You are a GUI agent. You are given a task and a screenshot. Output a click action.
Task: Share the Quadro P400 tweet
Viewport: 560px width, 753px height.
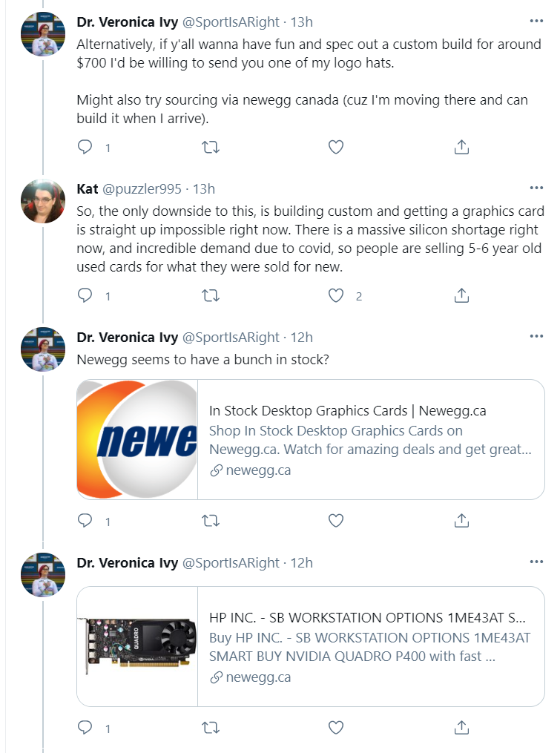pos(461,728)
